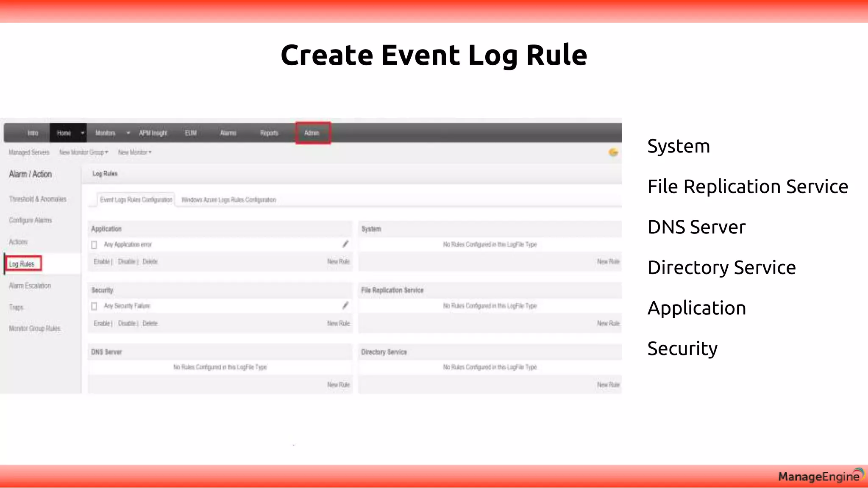
Task: Click the Directory Service section header
Action: tap(384, 352)
